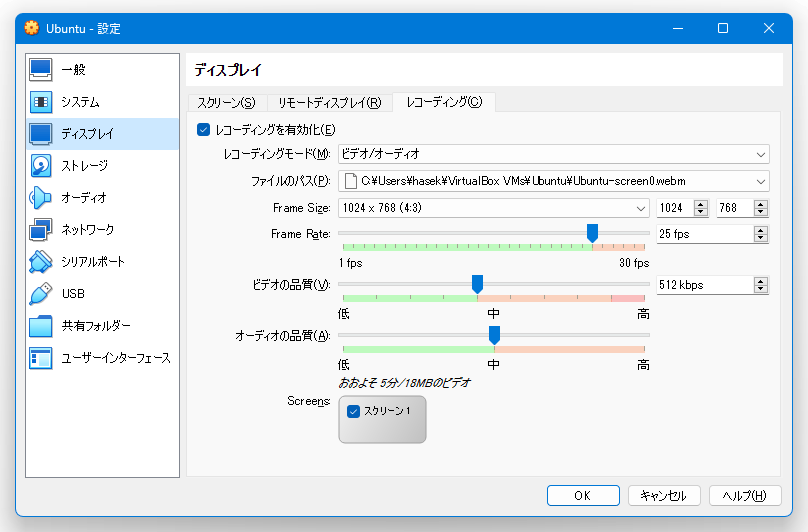Open the 一般 category label
808x532 pixels.
point(74,70)
